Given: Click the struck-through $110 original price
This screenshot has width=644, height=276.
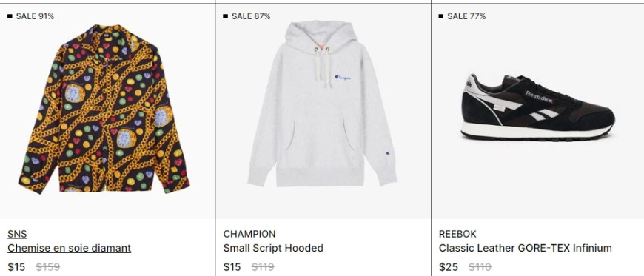Looking at the screenshot, I should (x=480, y=267).
